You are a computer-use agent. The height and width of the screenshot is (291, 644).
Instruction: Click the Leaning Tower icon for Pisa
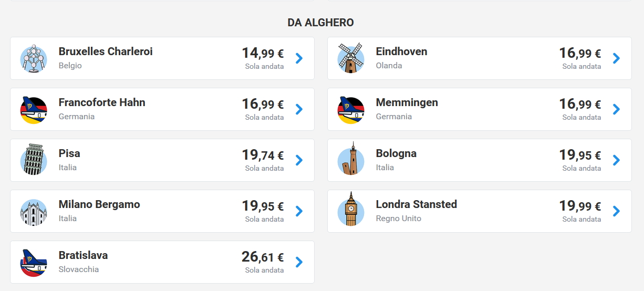click(x=34, y=160)
